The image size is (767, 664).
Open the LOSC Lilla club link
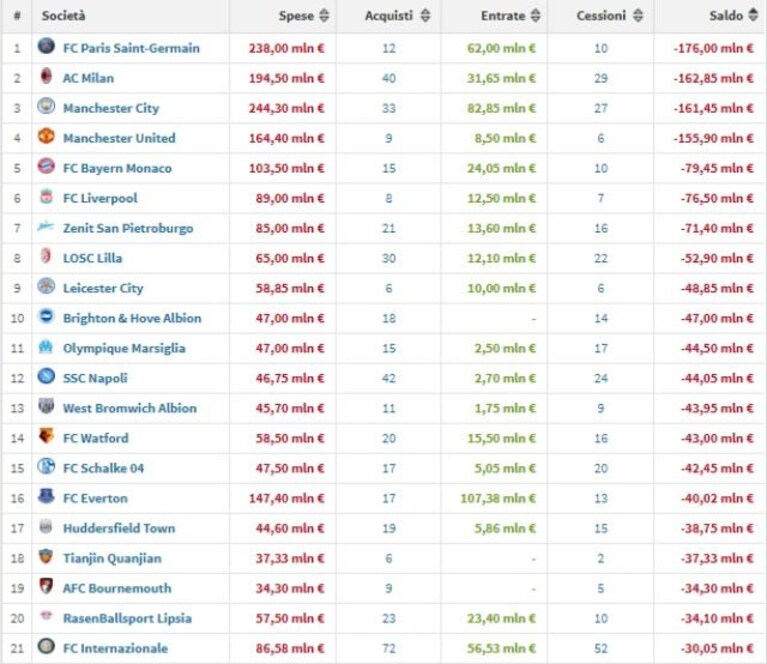pyautogui.click(x=92, y=258)
